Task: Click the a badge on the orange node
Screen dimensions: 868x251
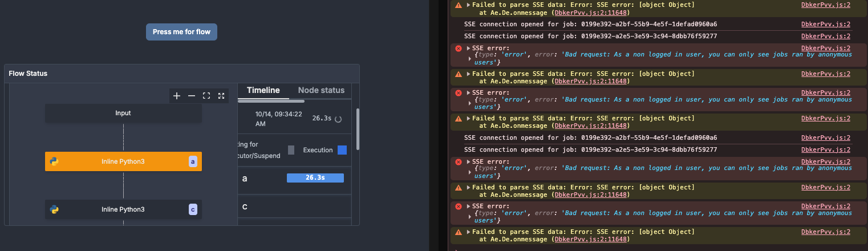Action: (x=193, y=162)
